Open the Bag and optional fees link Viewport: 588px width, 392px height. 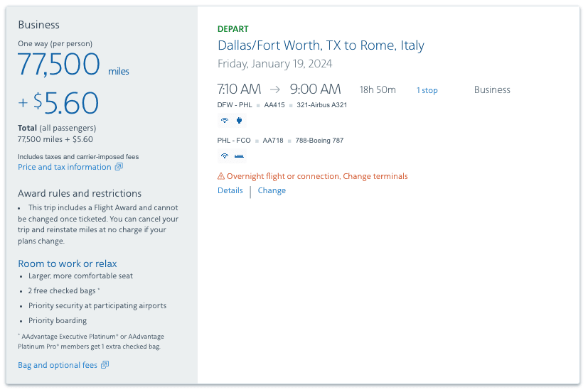(58, 365)
